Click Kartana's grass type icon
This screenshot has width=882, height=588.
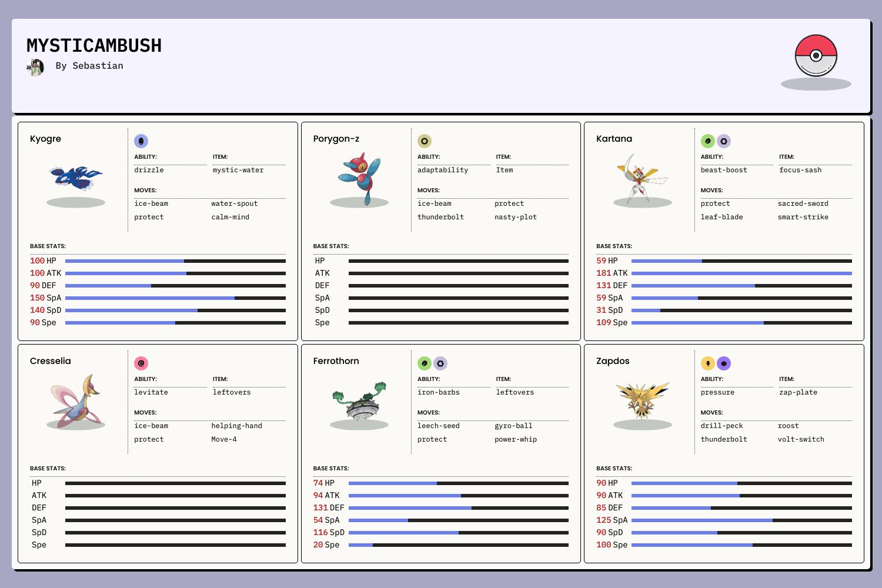(708, 141)
